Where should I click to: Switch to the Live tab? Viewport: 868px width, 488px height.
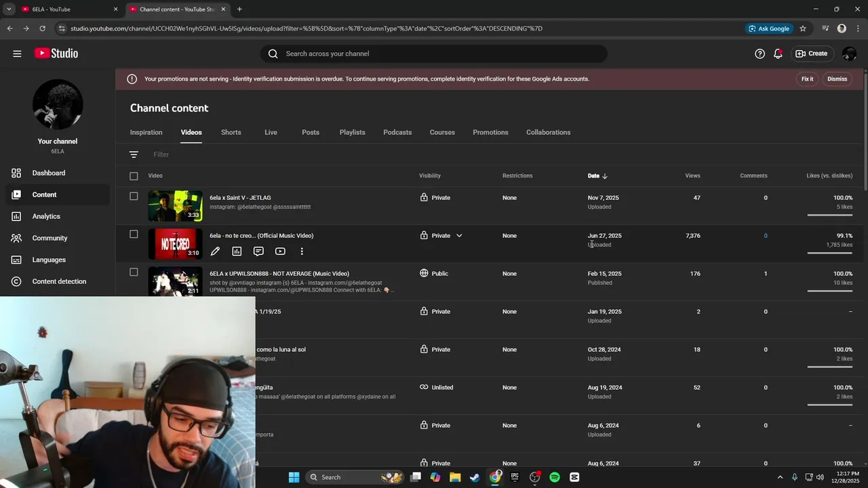coord(271,132)
